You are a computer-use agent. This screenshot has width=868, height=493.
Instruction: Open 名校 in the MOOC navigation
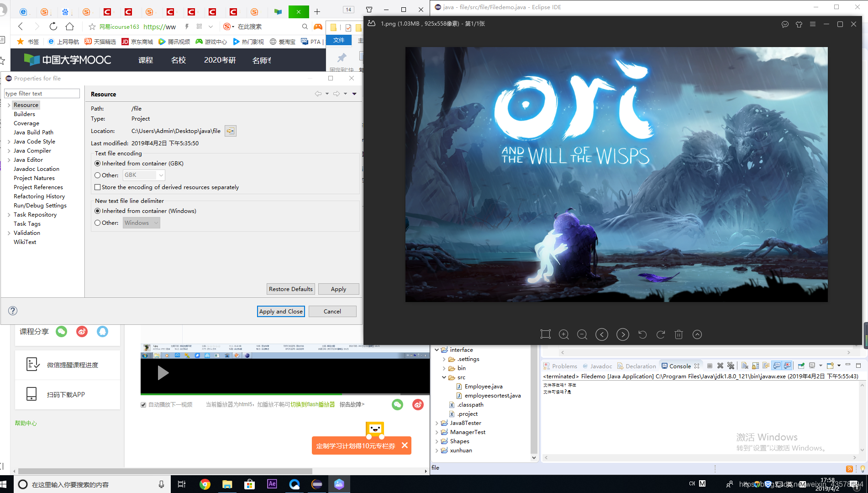pyautogui.click(x=179, y=60)
